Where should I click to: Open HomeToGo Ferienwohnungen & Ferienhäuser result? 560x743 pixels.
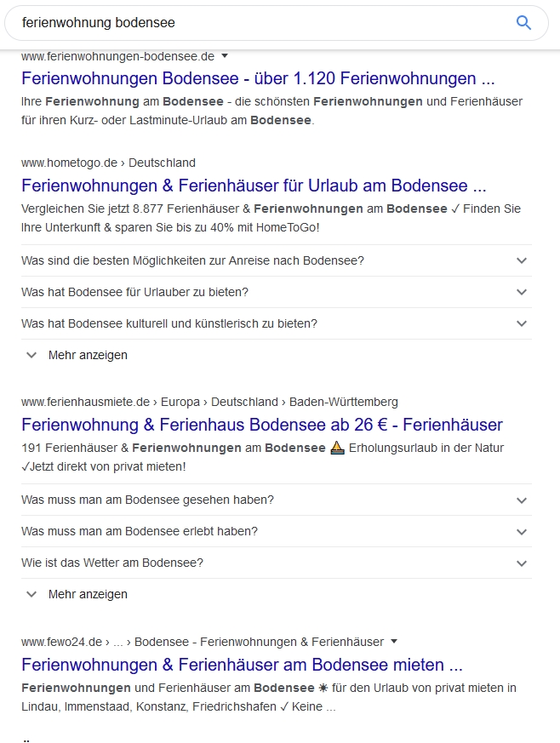254,186
